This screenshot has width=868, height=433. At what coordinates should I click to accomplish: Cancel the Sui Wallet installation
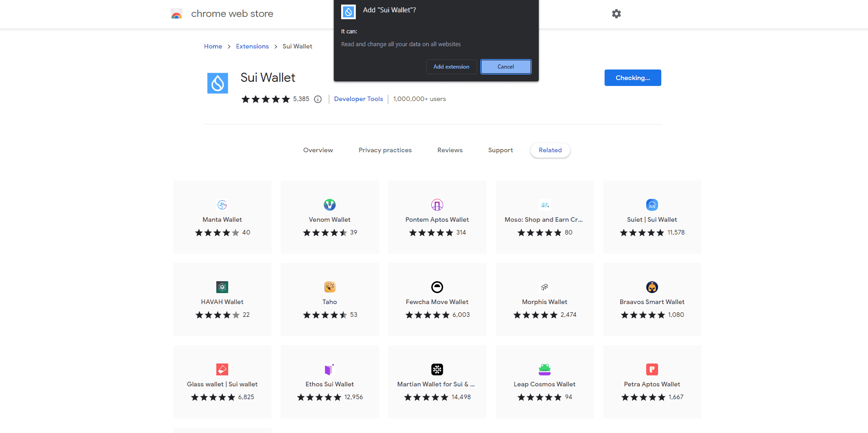pyautogui.click(x=505, y=67)
